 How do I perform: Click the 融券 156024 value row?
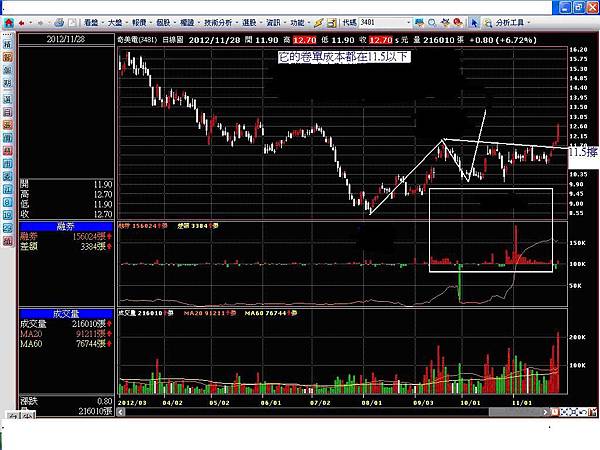coord(66,236)
